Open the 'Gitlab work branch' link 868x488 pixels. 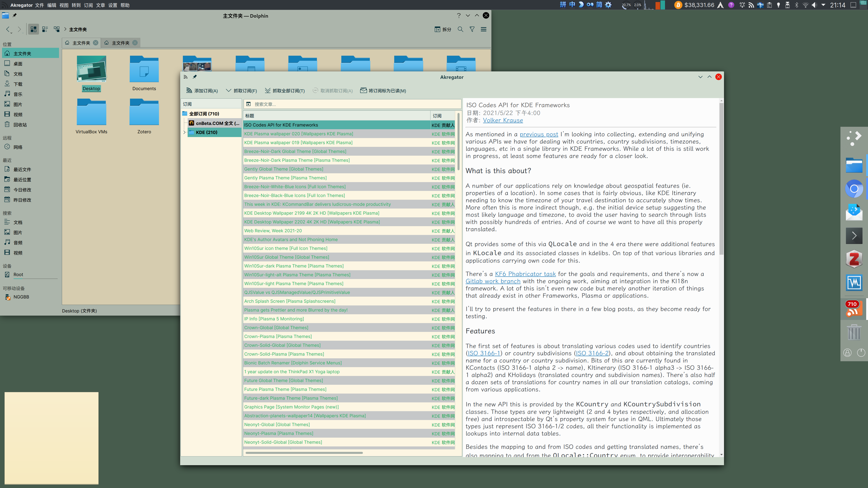point(493,281)
